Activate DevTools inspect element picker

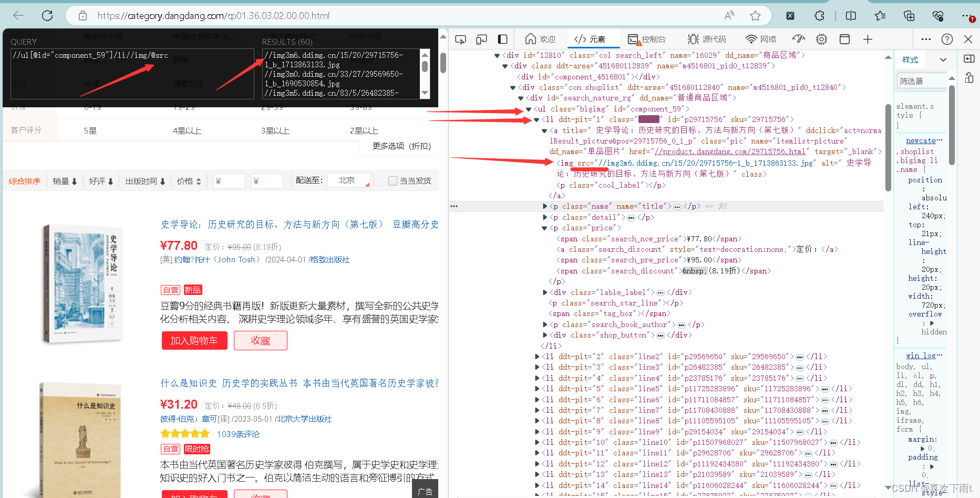coord(461,39)
